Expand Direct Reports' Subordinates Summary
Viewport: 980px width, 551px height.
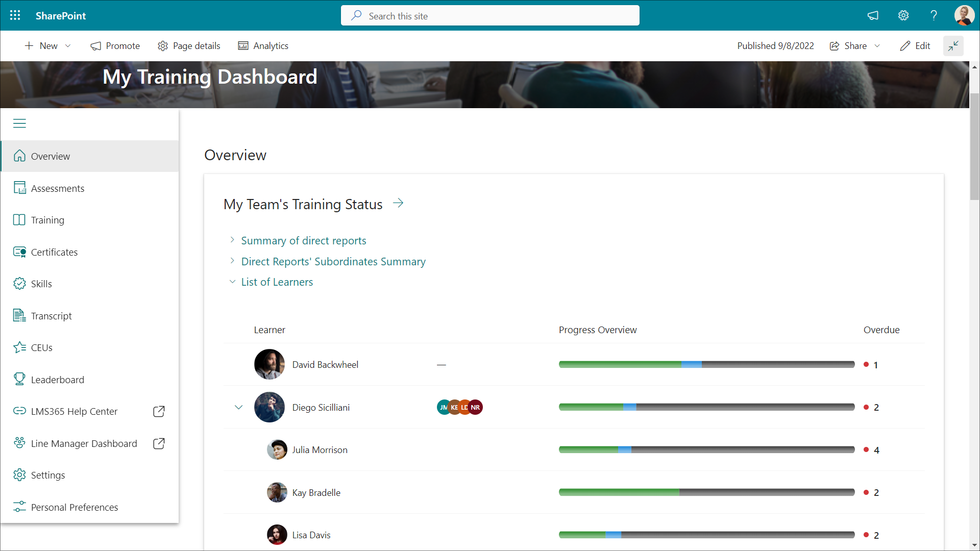pos(333,261)
